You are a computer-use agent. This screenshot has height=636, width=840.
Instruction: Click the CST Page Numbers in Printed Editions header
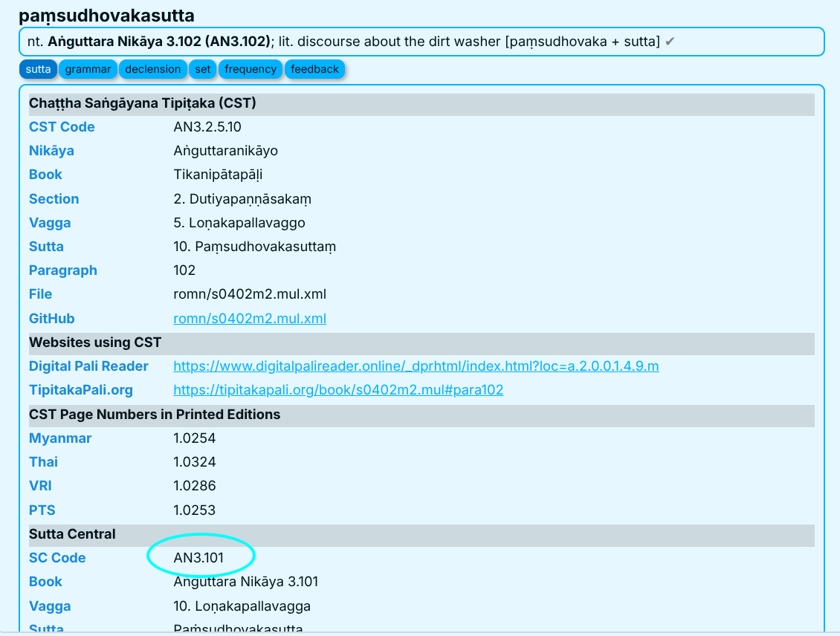[155, 415]
